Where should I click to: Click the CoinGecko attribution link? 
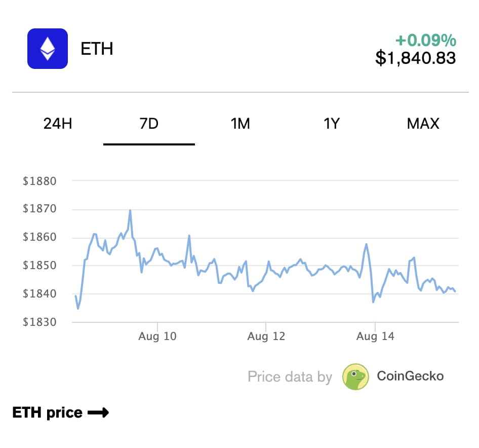point(410,376)
